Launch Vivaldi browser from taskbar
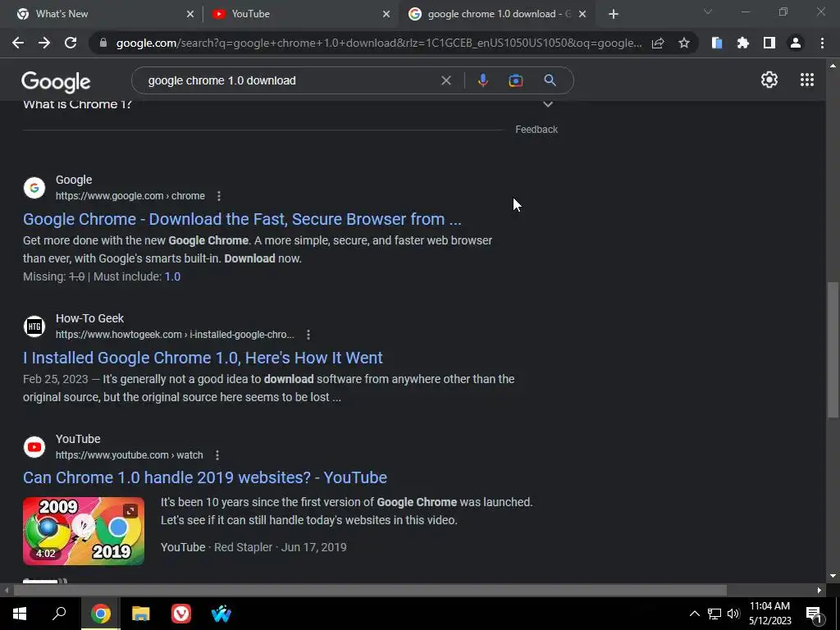This screenshot has height=630, width=840. (181, 614)
